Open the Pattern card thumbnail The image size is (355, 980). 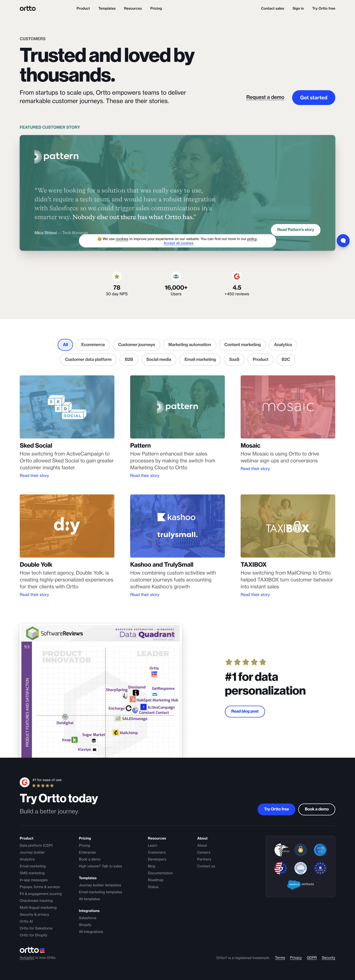tap(177, 407)
